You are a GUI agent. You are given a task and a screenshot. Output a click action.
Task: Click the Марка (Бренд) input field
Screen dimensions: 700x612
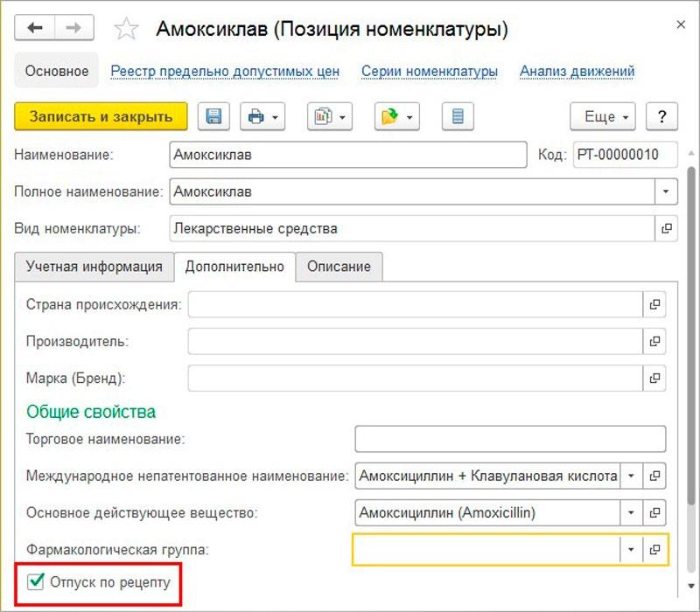point(415,379)
